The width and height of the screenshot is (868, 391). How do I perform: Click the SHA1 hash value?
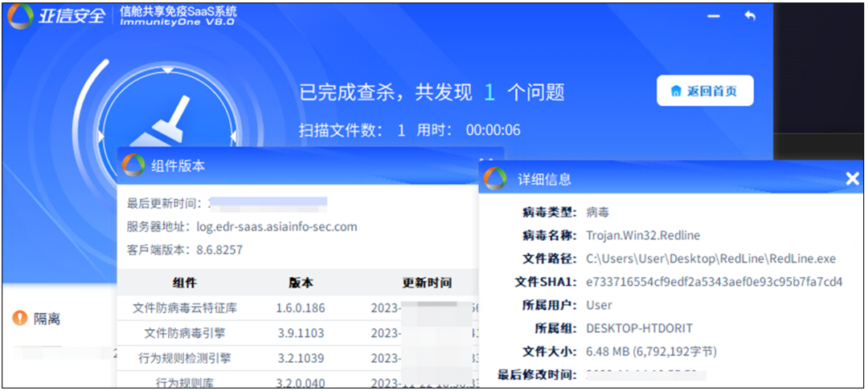[x=714, y=282]
